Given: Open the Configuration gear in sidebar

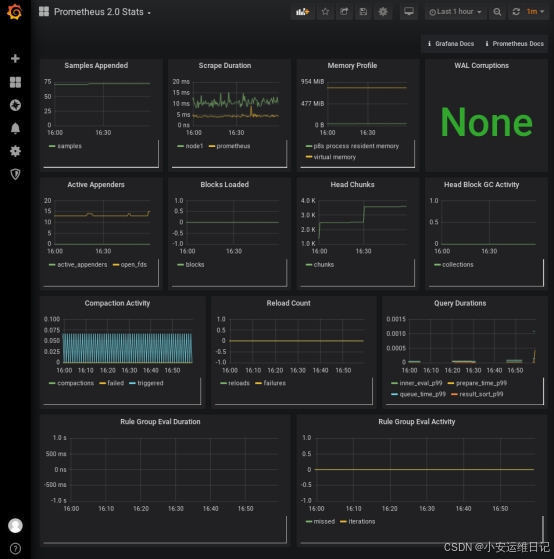Looking at the screenshot, I should [x=15, y=151].
